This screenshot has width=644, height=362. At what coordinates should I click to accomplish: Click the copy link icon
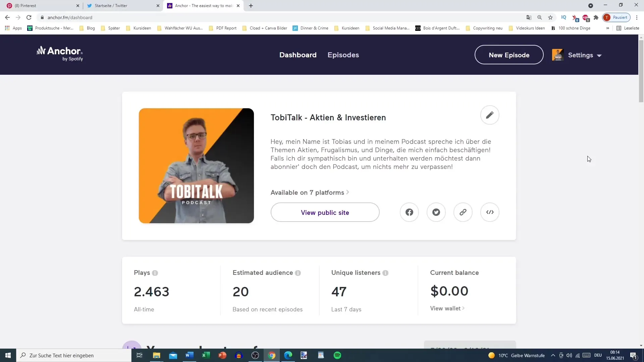point(464,212)
